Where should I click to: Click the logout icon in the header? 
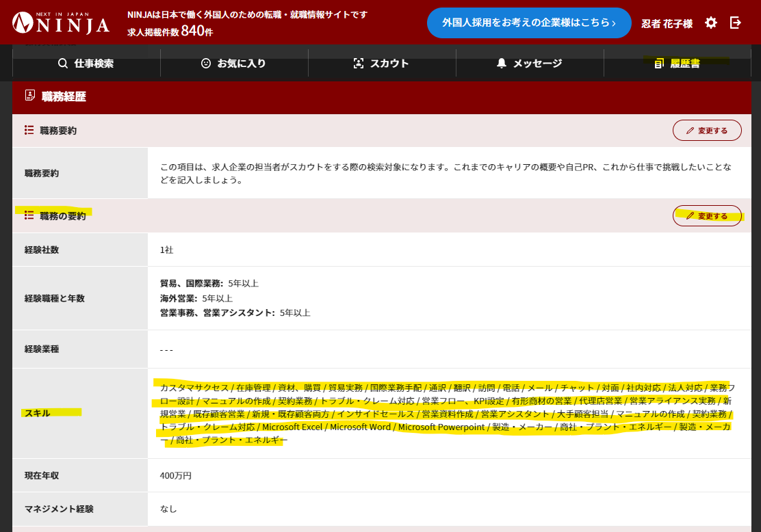[x=736, y=23]
